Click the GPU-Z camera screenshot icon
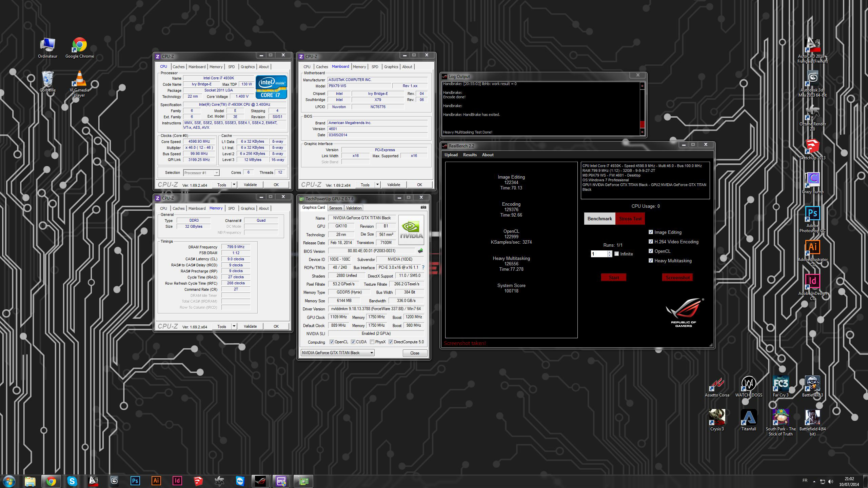The height and width of the screenshot is (488, 868). (423, 207)
